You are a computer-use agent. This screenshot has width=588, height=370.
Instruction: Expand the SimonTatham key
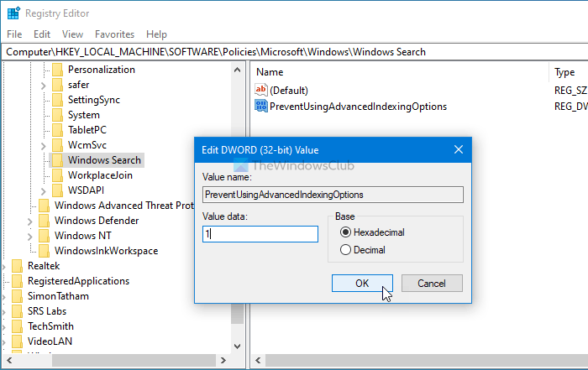(4, 297)
